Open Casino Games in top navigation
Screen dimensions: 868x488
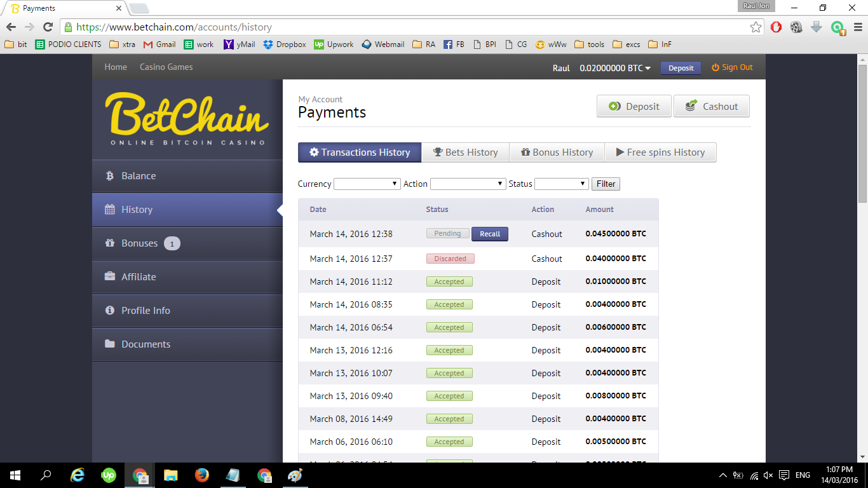[166, 67]
